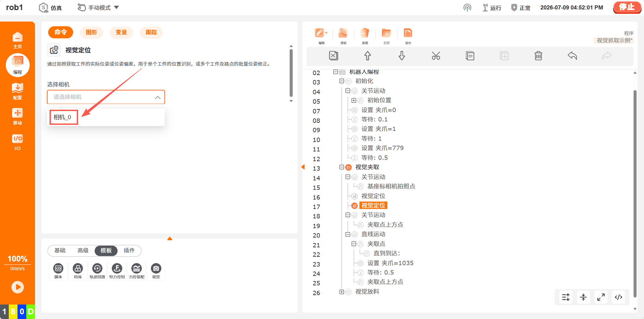Toggle the fullscreen expand program button
Image resolution: width=644 pixels, height=319 pixels.
point(601,297)
